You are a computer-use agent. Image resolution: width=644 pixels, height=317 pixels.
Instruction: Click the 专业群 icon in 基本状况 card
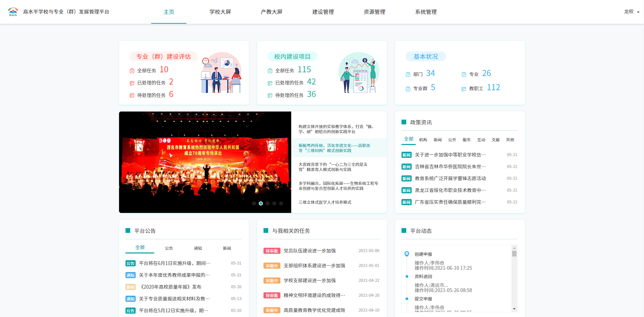click(x=408, y=89)
